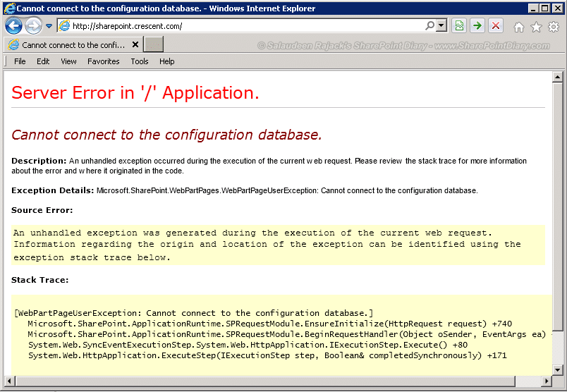Click the 'Description:' label
The height and width of the screenshot is (392, 567).
click(39, 161)
